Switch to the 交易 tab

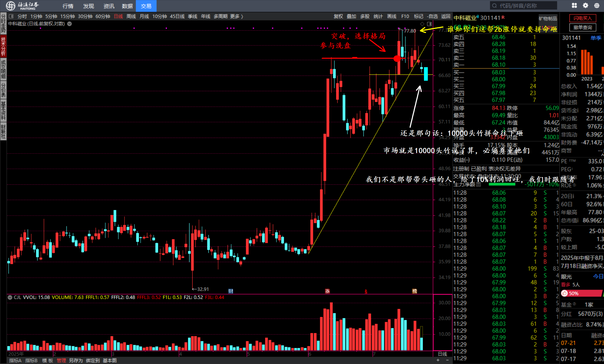tap(146, 6)
